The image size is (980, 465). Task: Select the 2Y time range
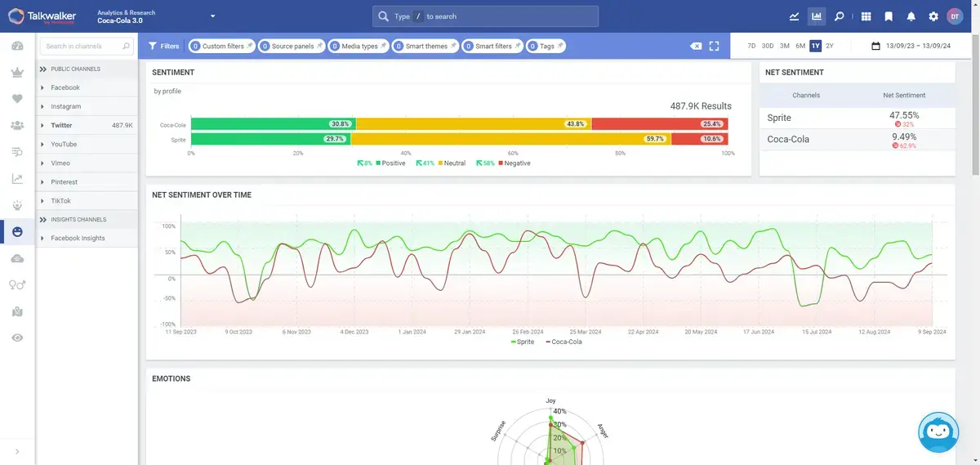pyautogui.click(x=830, y=46)
